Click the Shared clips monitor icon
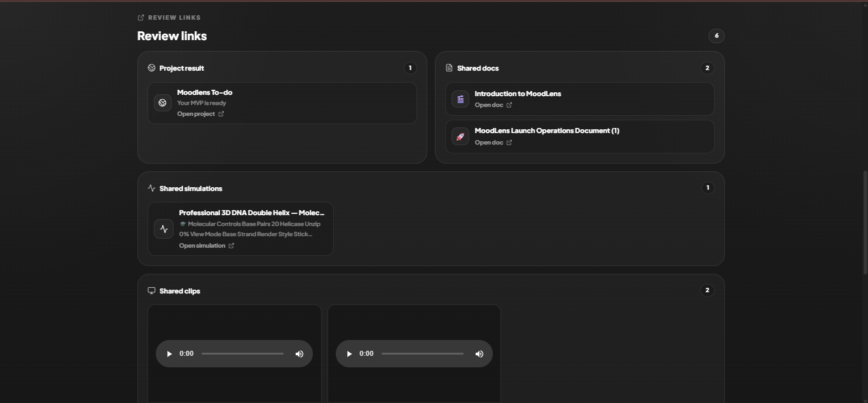The image size is (868, 403). coord(151,291)
